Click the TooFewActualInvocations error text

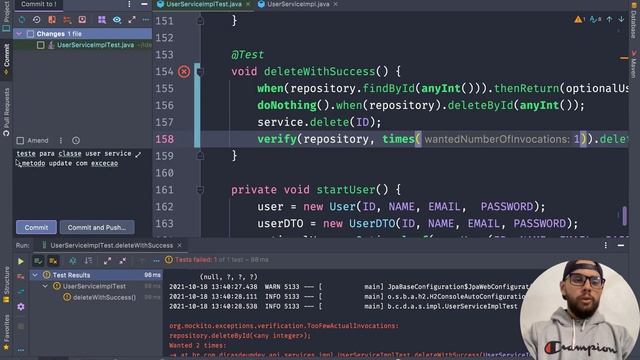tap(284, 326)
